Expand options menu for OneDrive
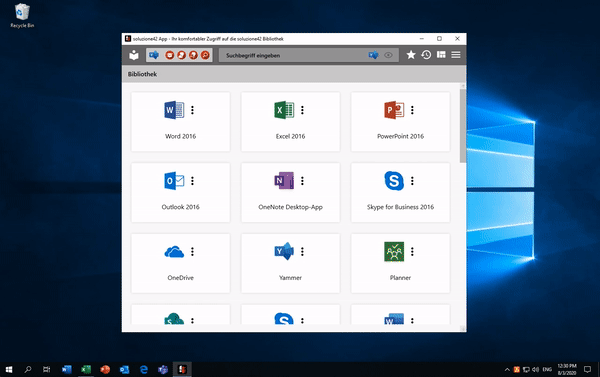The width and height of the screenshot is (600, 377). [192, 251]
